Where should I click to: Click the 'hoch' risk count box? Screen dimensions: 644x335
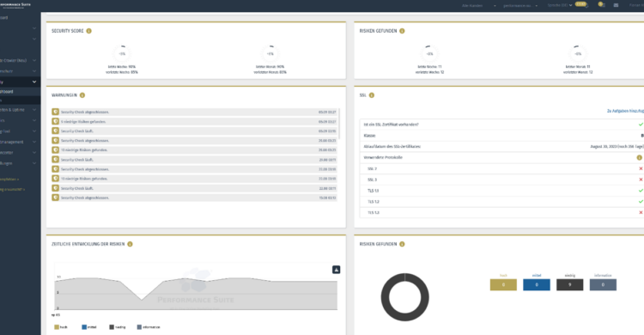(503, 285)
